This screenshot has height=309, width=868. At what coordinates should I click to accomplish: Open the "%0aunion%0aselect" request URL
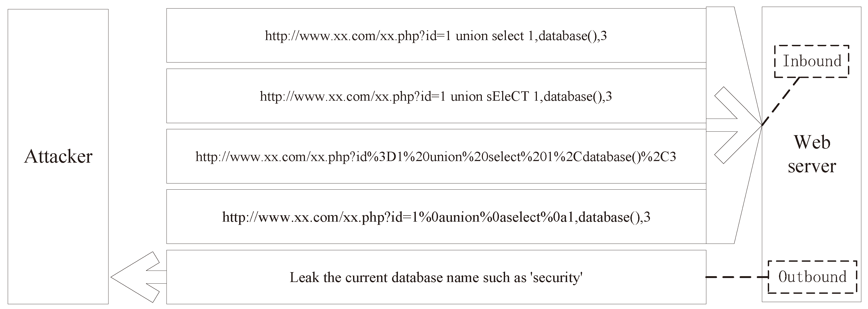point(436,217)
